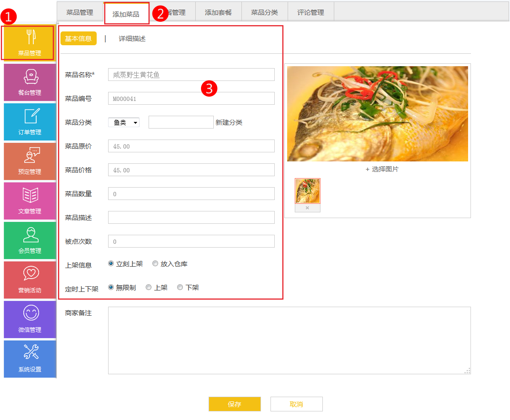
Task: Select the 立刻上架 radio button
Action: [111, 263]
